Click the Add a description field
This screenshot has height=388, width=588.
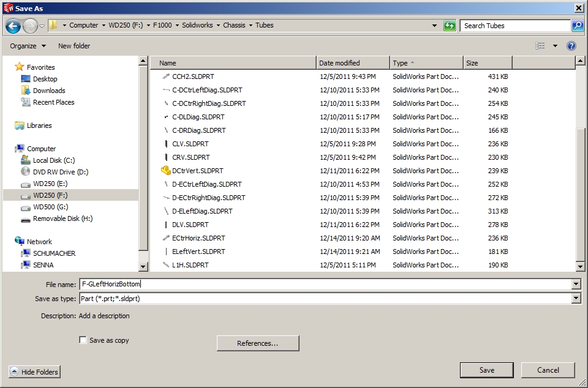[104, 316]
